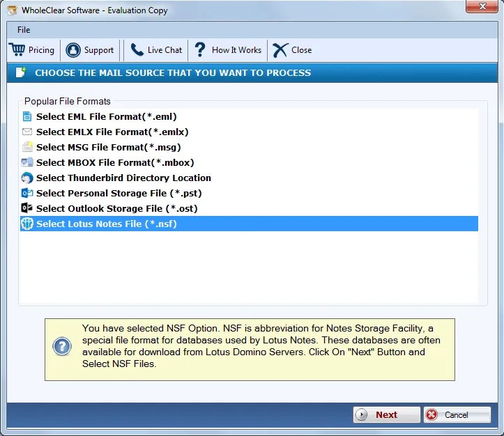Click the blue help icon in info box
This screenshot has width=504, height=436.
coord(62,346)
